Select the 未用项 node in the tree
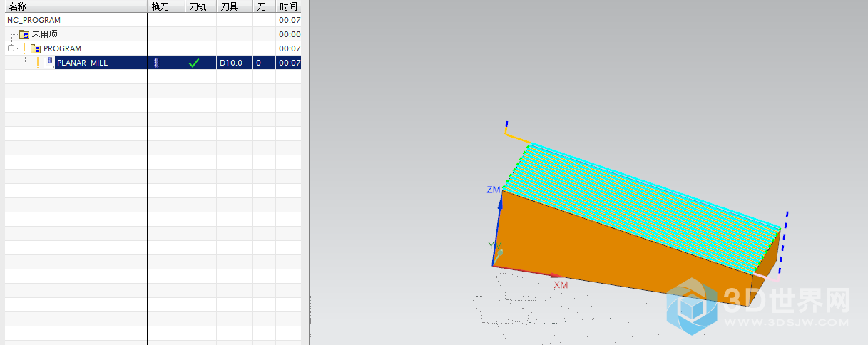This screenshot has width=868, height=345. [x=44, y=34]
